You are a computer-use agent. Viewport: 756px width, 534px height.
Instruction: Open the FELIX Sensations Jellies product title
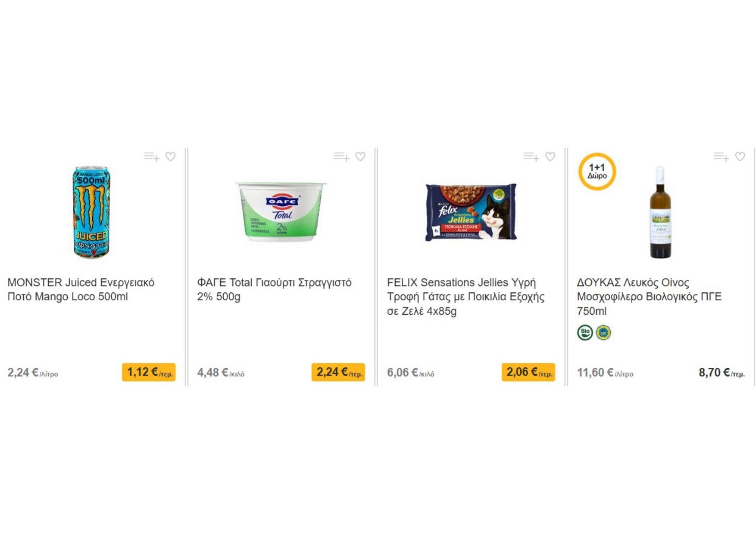[x=465, y=297]
